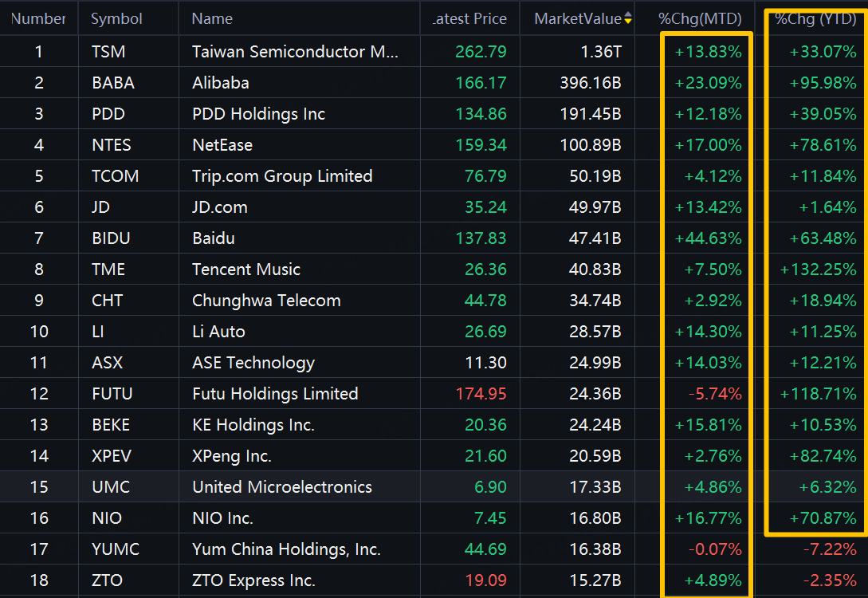Select the BEKE symbol cell
868x598 pixels.
112,424
